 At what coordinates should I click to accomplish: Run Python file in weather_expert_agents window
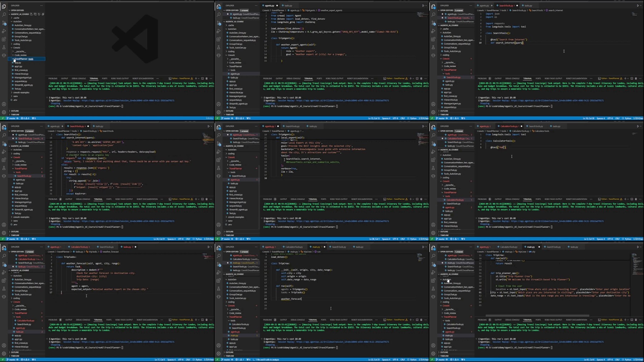(423, 6)
